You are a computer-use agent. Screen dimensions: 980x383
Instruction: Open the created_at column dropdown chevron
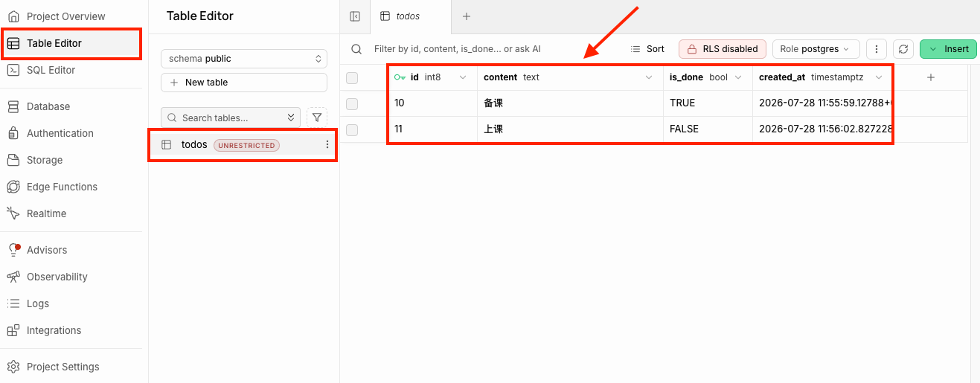point(879,77)
